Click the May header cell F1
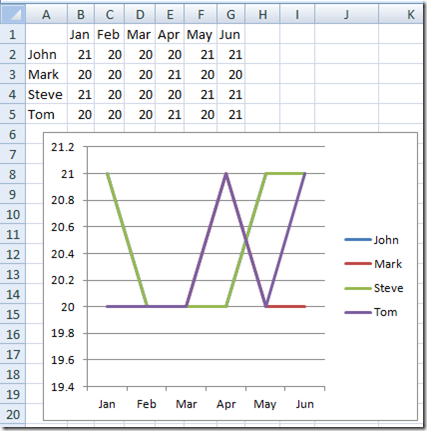The height and width of the screenshot is (431, 427). 201,34
